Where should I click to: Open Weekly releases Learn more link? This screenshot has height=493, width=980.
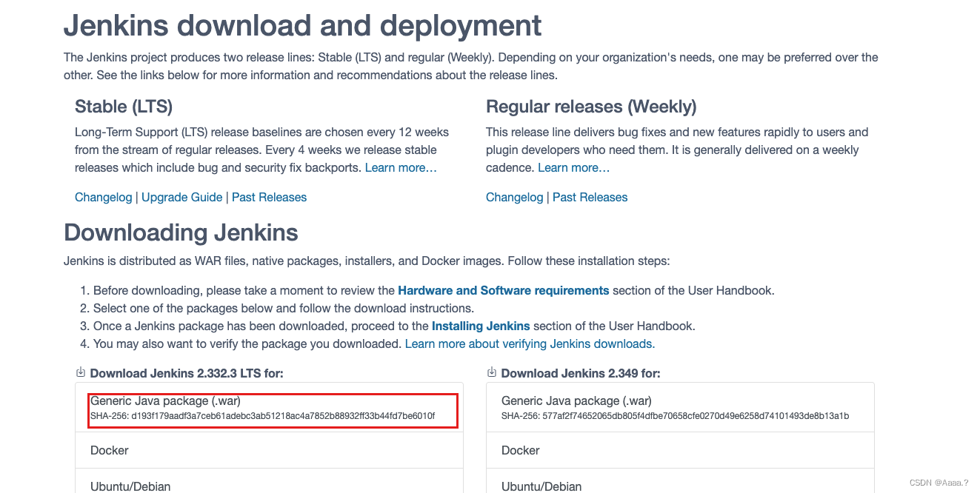pos(574,167)
